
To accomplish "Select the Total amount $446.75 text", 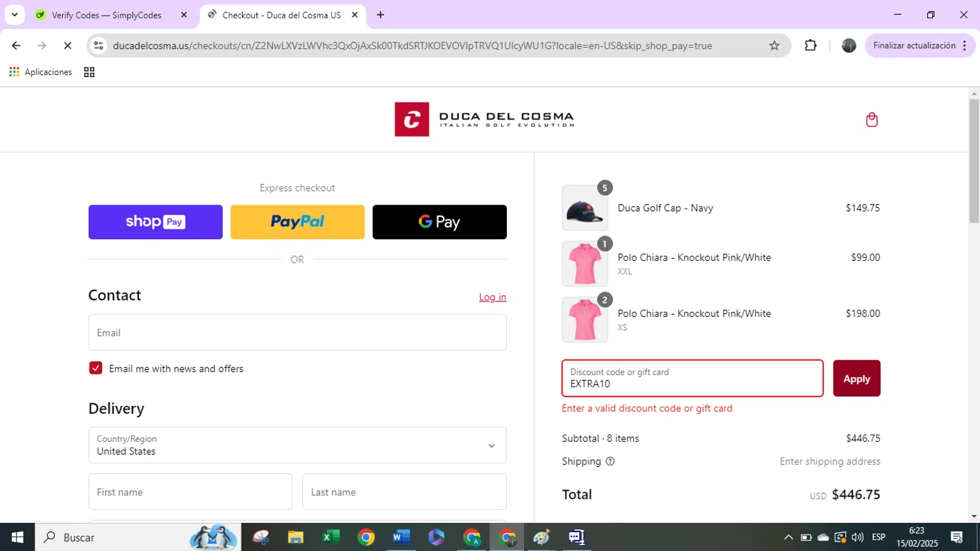I will pyautogui.click(x=856, y=495).
